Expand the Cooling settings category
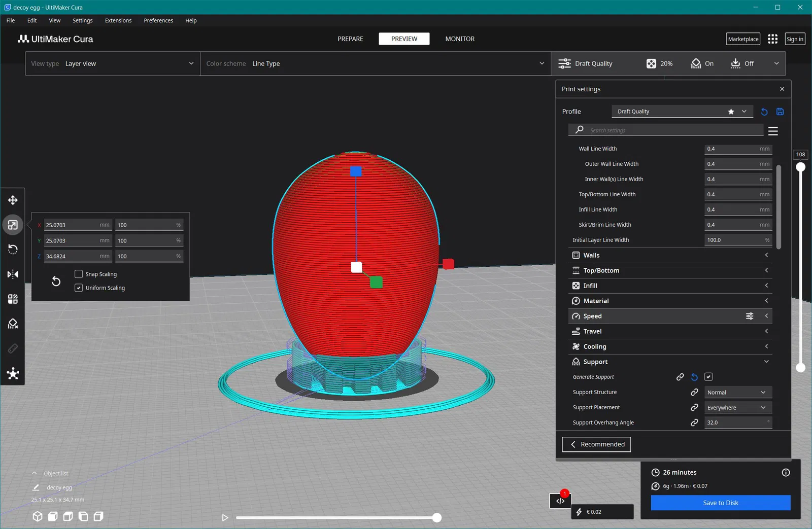 coord(670,346)
